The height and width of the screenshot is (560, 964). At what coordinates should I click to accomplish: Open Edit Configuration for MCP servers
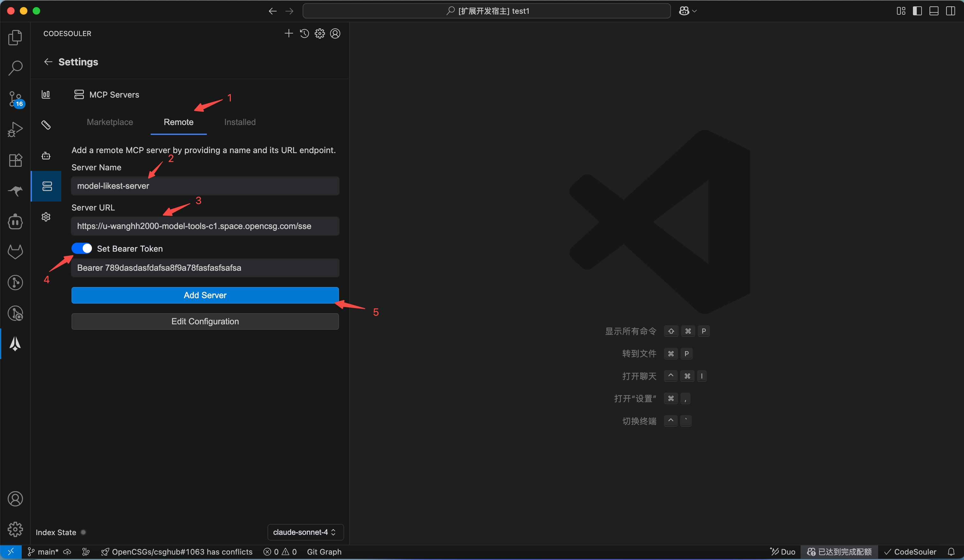click(x=205, y=321)
